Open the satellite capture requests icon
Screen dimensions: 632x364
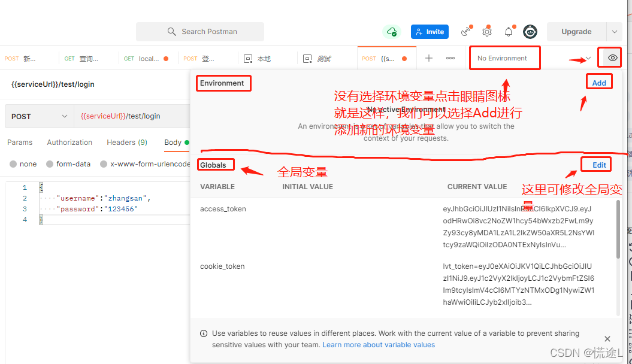click(466, 31)
